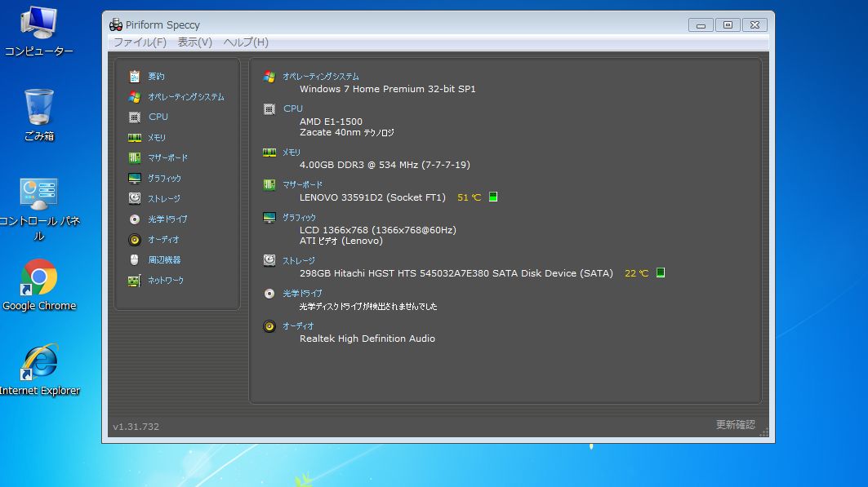Screen dimensions: 868x487
Task: Click the メモリ heading link in summary
Action: [292, 153]
